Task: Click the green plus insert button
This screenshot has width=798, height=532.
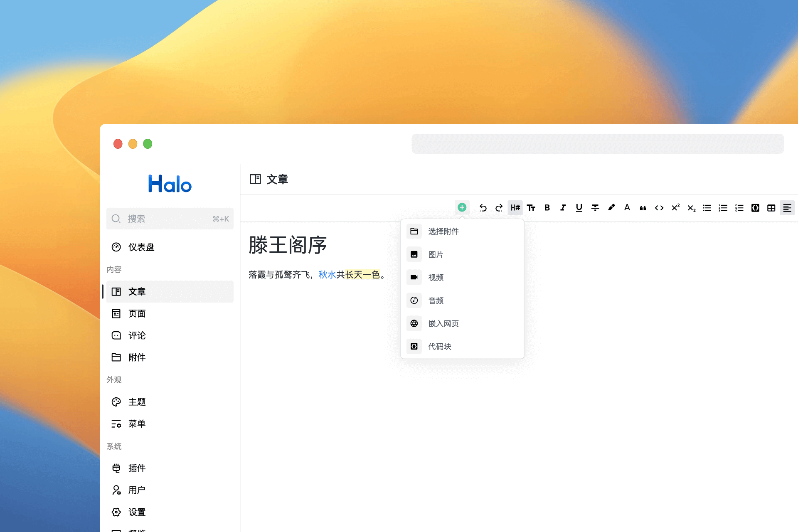Action: click(x=462, y=207)
